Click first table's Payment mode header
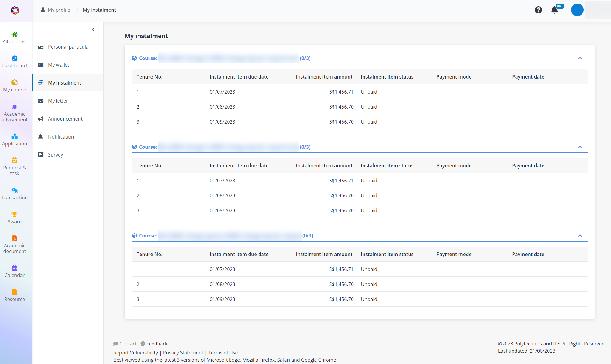This screenshot has width=611, height=364. point(454,77)
